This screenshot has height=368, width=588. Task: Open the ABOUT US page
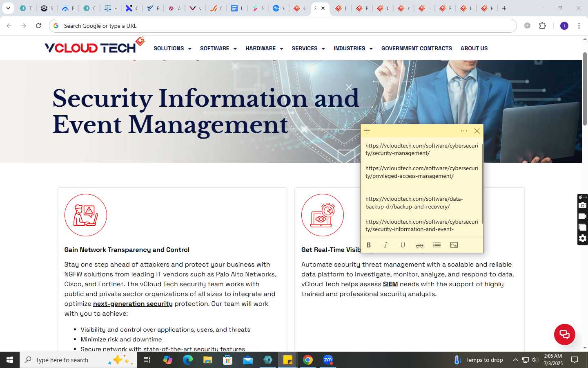pyautogui.click(x=474, y=48)
